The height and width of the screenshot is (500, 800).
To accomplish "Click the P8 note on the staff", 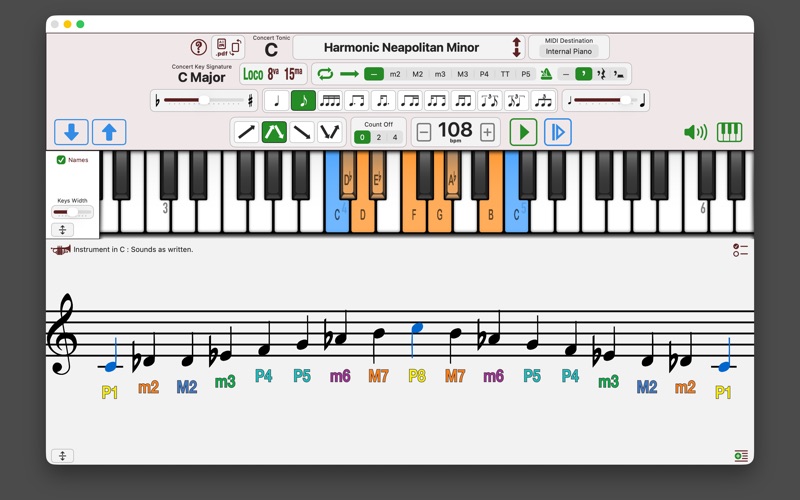I will (417, 328).
